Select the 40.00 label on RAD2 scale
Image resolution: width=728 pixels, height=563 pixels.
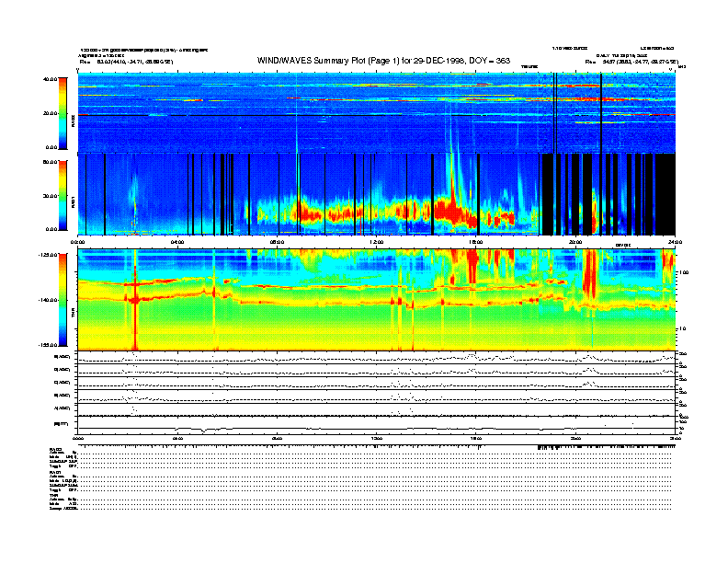(x=50, y=79)
